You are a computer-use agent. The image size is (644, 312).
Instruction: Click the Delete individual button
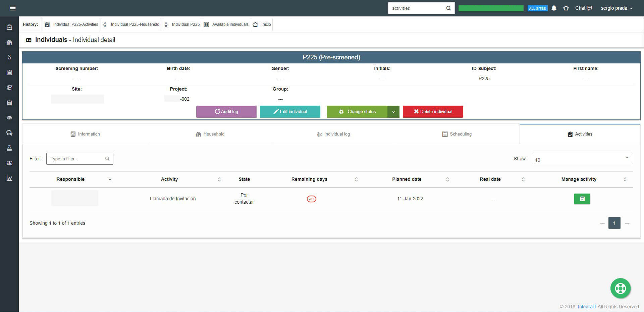pos(433,112)
